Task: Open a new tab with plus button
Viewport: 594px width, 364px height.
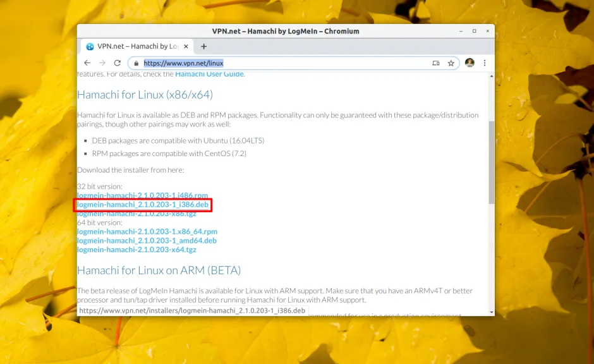Action: 204,46
